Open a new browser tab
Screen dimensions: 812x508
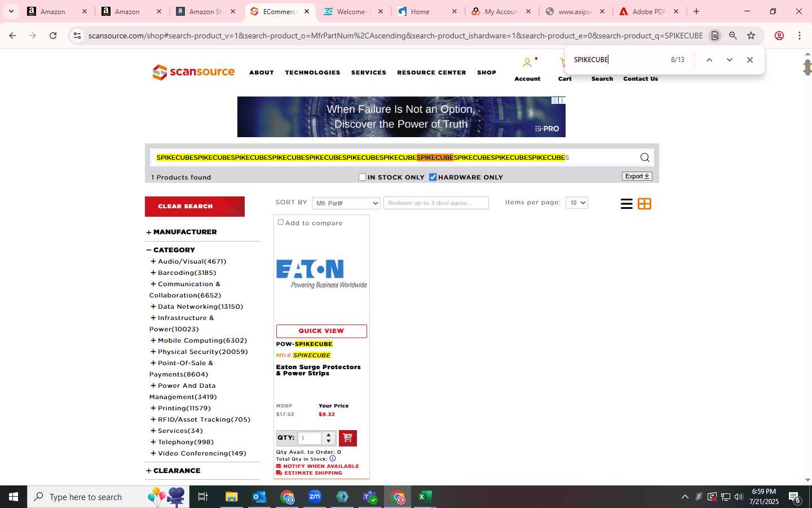coord(696,11)
